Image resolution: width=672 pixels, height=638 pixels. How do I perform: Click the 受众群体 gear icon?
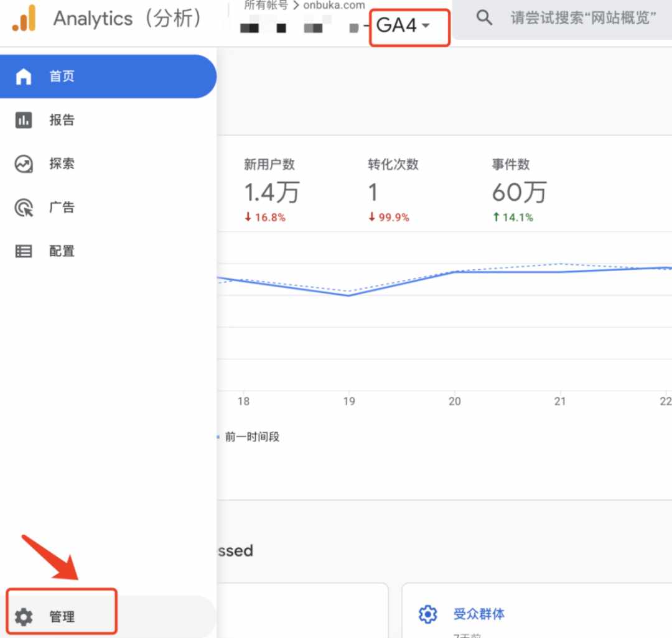tap(427, 614)
